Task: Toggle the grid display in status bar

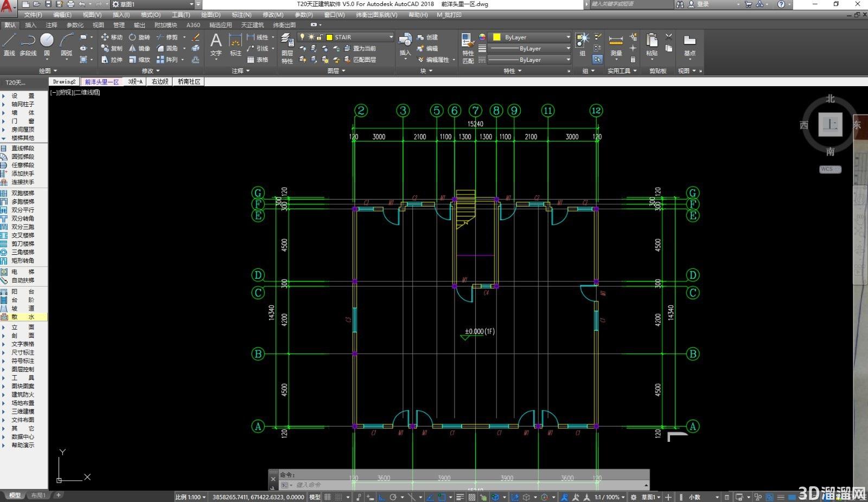Action: point(328,497)
